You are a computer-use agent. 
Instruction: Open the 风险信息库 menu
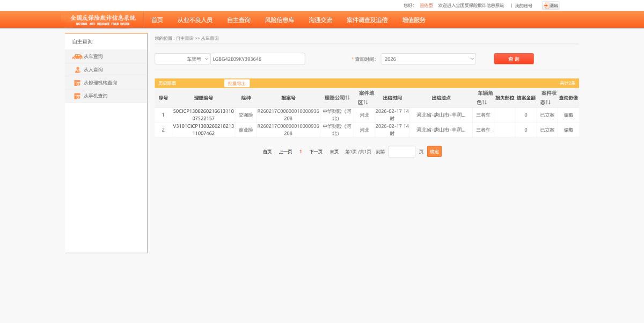(x=280, y=20)
